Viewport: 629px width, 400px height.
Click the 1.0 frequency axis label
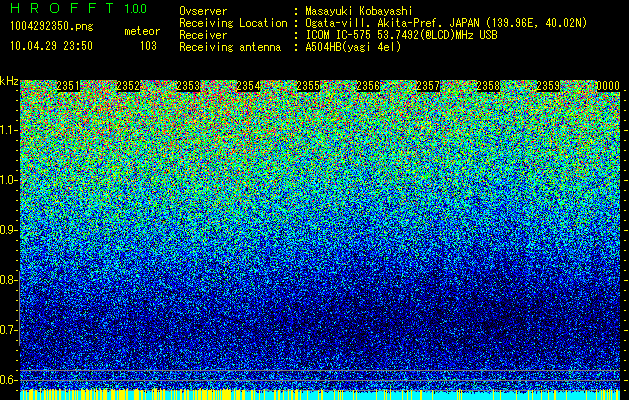pyautogui.click(x=7, y=180)
